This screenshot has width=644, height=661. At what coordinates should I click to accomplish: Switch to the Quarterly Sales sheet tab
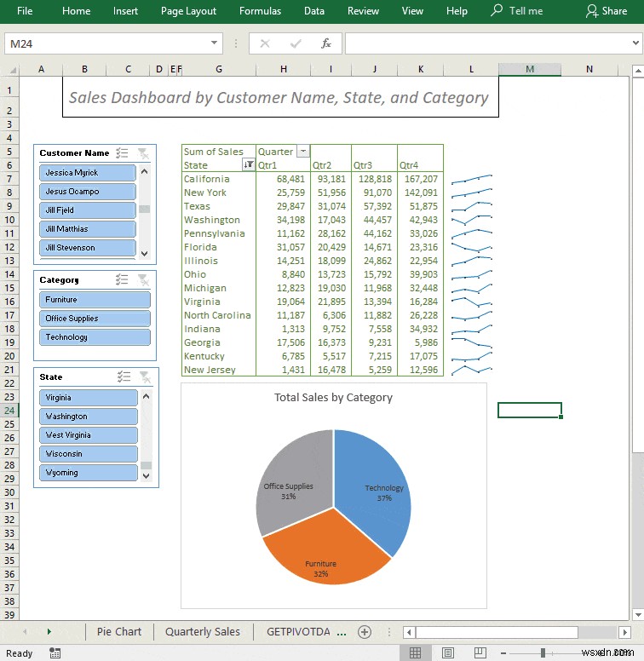(203, 631)
